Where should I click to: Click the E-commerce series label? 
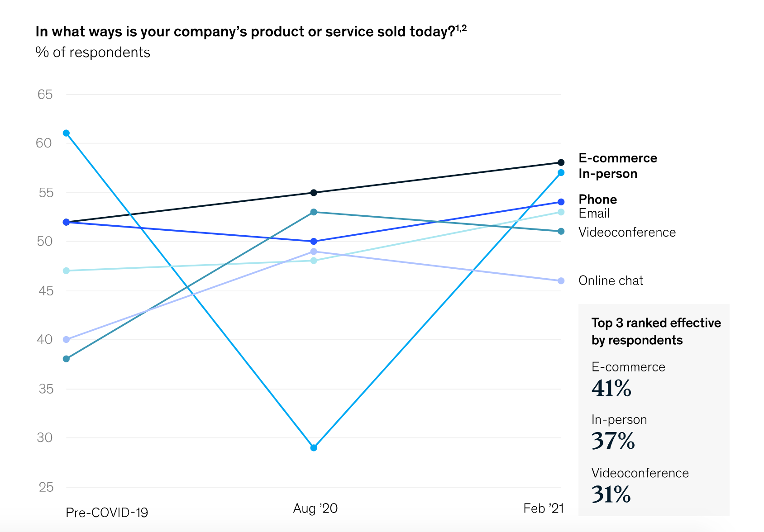(x=618, y=158)
